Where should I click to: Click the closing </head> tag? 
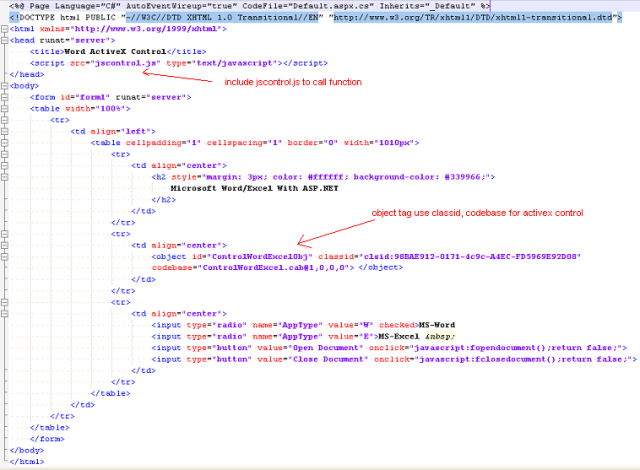point(27,75)
